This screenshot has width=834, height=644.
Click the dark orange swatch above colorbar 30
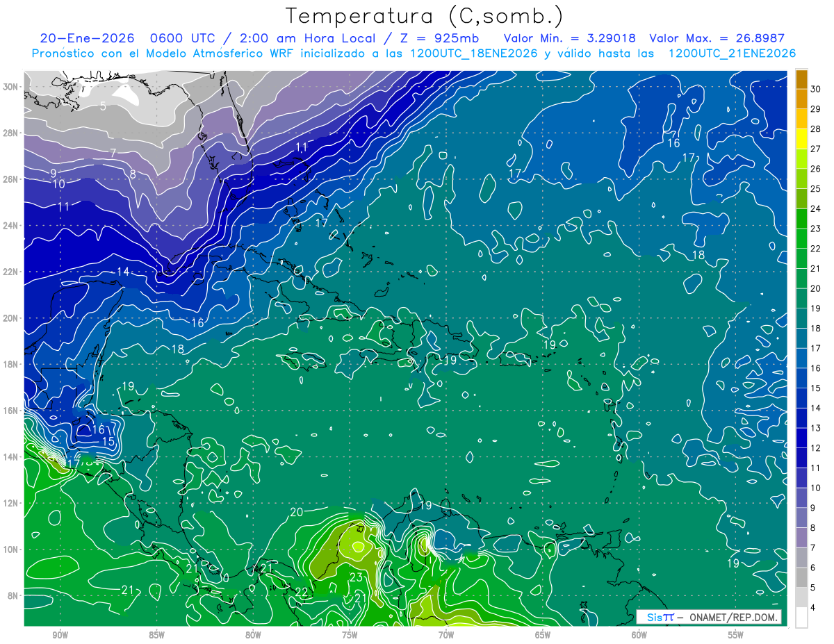[802, 79]
